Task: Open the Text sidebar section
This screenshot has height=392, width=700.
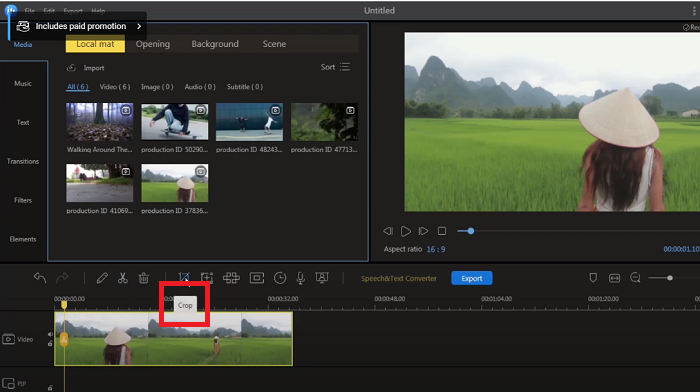Action: [23, 122]
